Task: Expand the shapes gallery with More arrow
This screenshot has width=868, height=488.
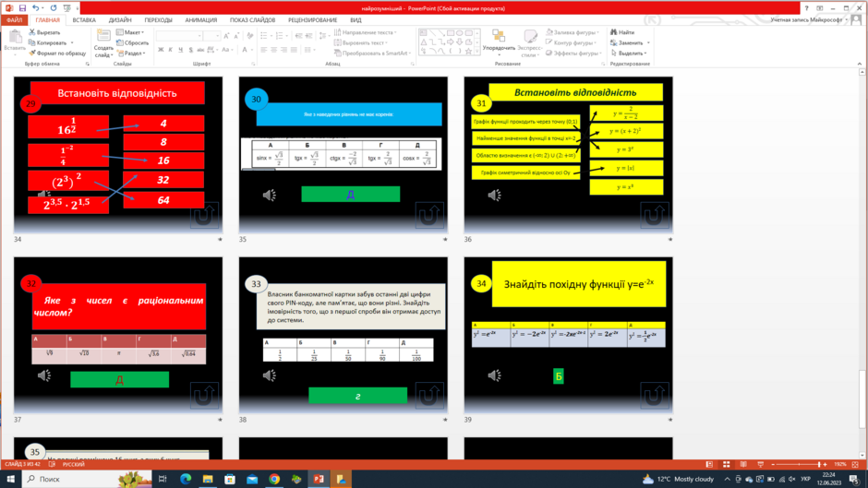Action: pos(477,52)
